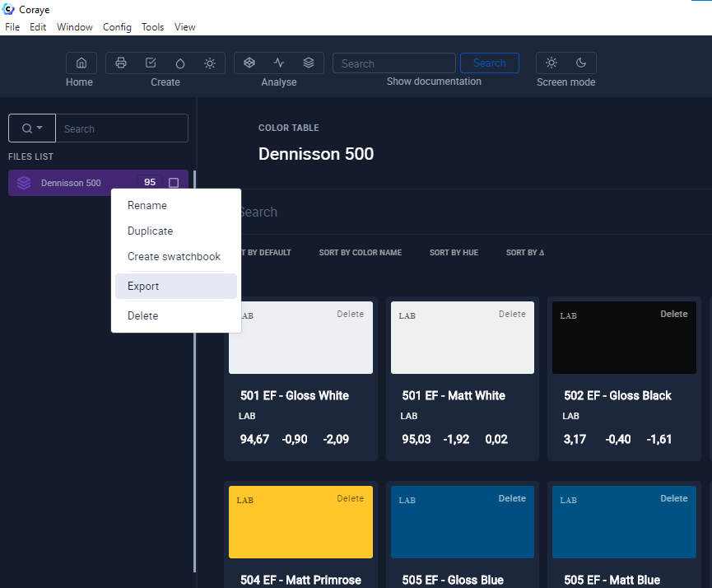Click the stacked-layers icon in the Analyse group
This screenshot has height=588, width=712.
point(309,63)
